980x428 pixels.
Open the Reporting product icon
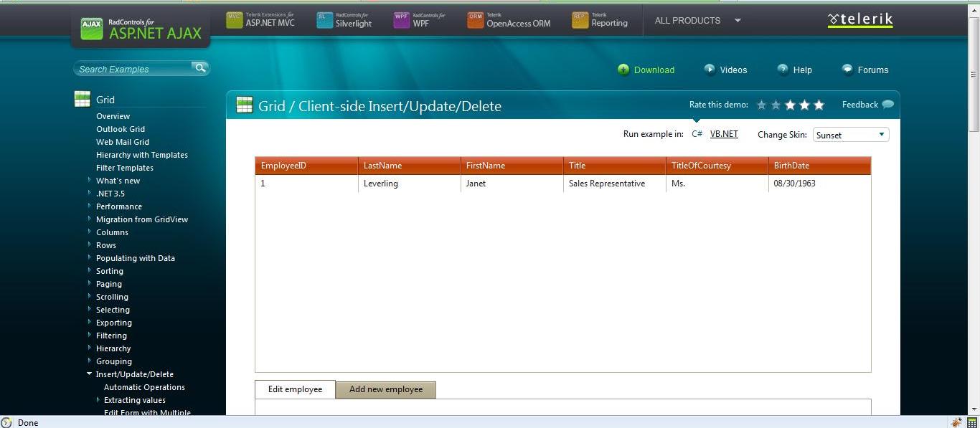pyautogui.click(x=580, y=21)
